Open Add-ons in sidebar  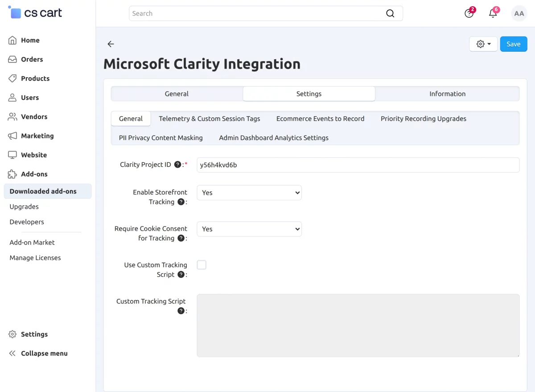coord(34,174)
